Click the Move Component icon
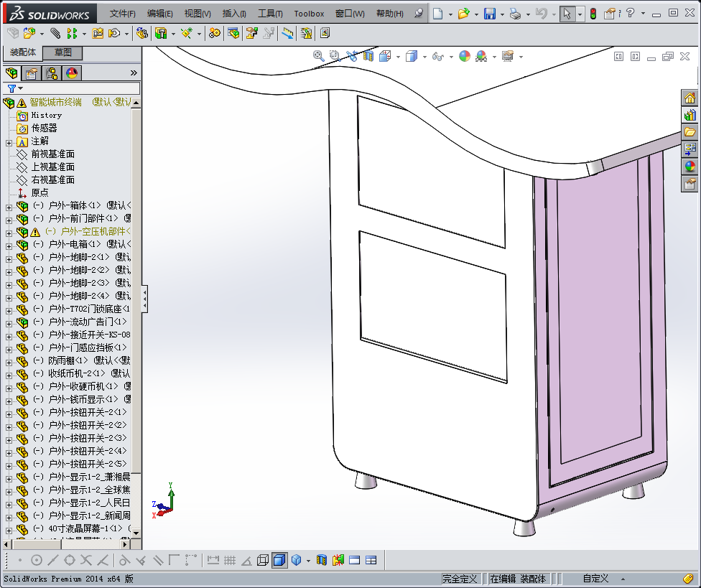Viewport: 701px width, 588px height. pyautogui.click(x=114, y=33)
